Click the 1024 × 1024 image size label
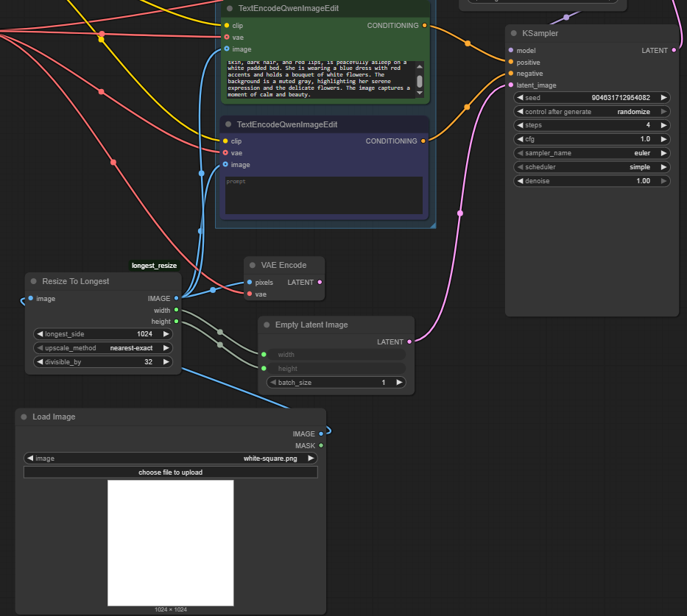The width and height of the screenshot is (687, 616). [170, 609]
